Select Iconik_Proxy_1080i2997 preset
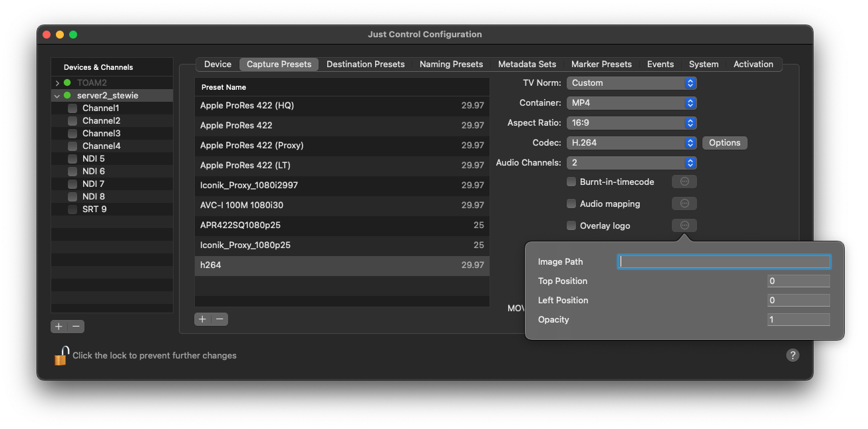Image resolution: width=868 pixels, height=429 pixels. tap(342, 186)
